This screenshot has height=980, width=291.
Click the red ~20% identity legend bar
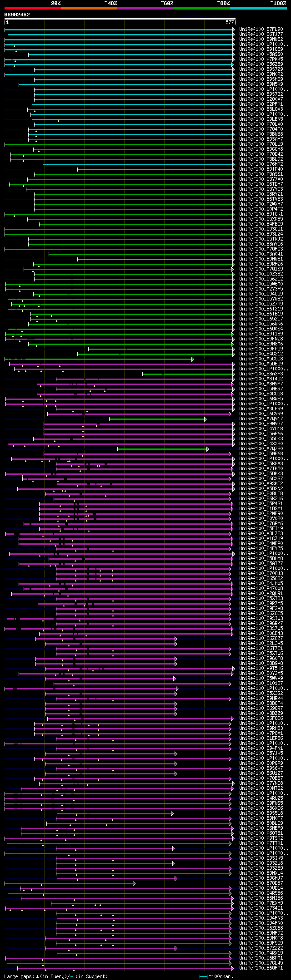tap(32, 8)
